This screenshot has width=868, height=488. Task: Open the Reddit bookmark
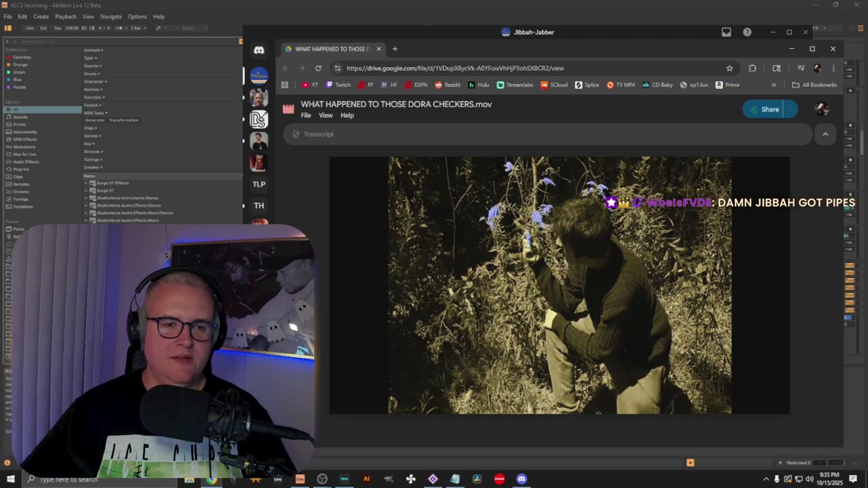coord(448,85)
